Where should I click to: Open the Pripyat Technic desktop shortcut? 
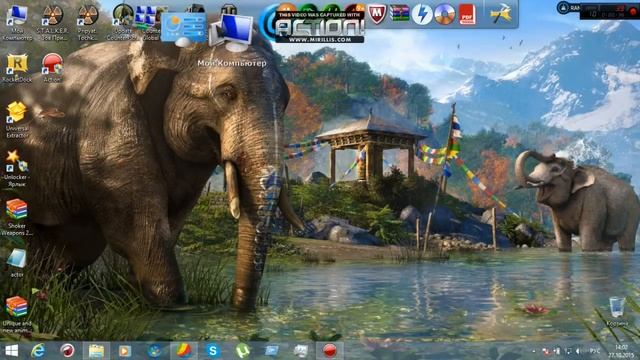point(87,23)
